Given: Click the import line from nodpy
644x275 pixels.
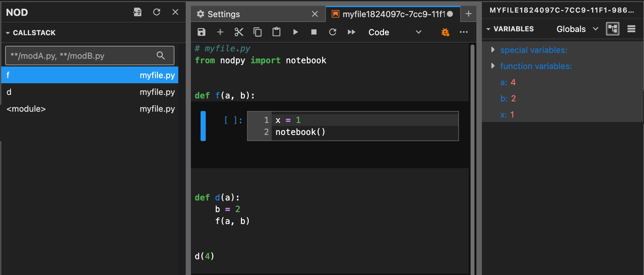Looking at the screenshot, I should (x=261, y=60).
